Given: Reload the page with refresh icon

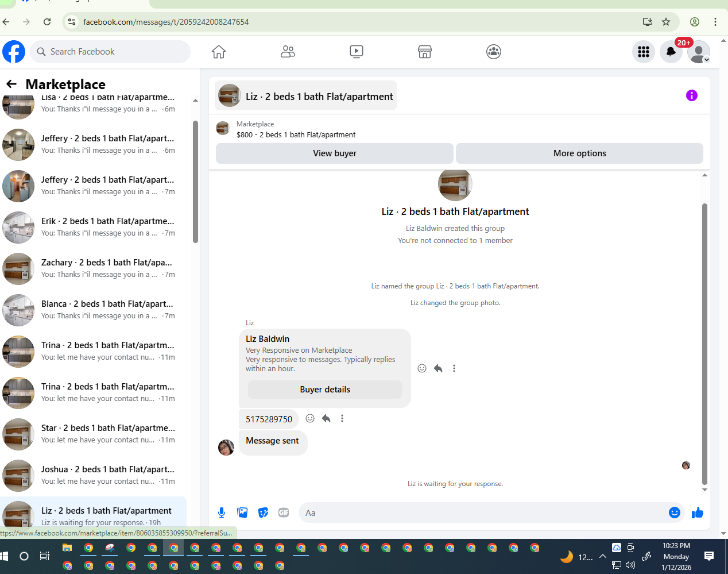Looking at the screenshot, I should point(47,22).
